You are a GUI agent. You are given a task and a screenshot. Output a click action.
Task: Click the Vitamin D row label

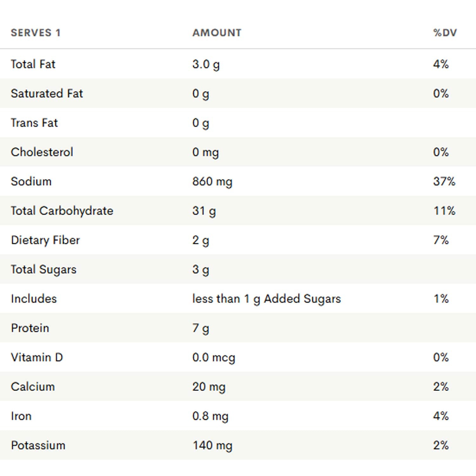(37, 357)
